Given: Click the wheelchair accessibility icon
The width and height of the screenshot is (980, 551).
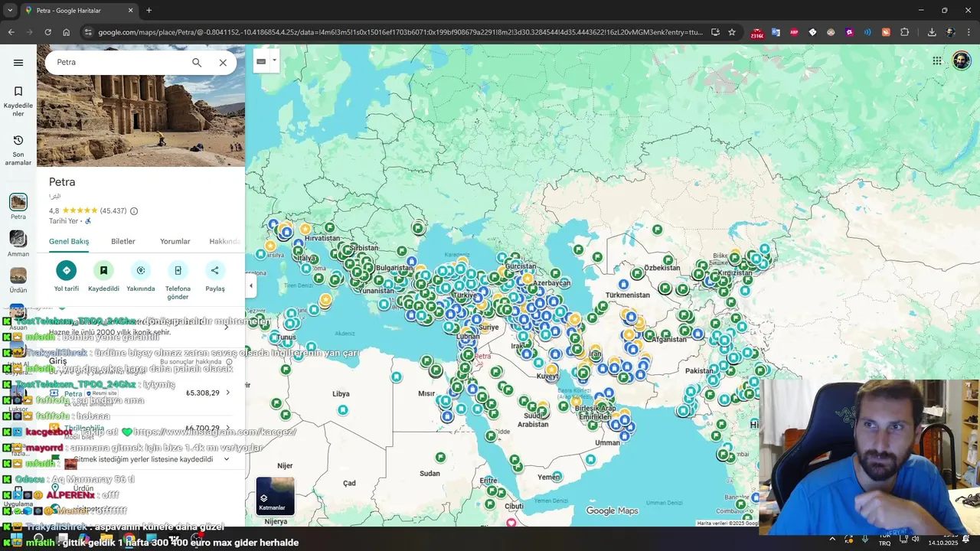Looking at the screenshot, I should [x=88, y=221].
